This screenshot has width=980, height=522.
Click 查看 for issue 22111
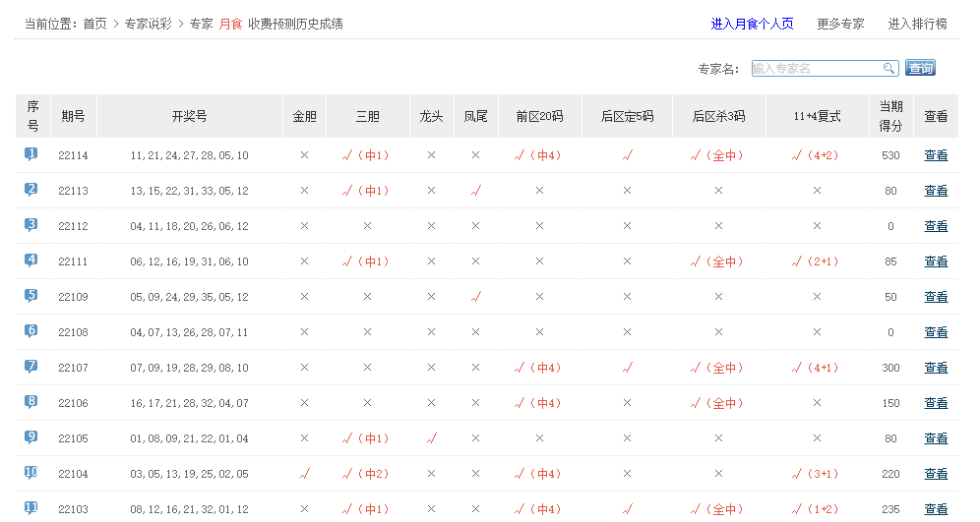[936, 261]
